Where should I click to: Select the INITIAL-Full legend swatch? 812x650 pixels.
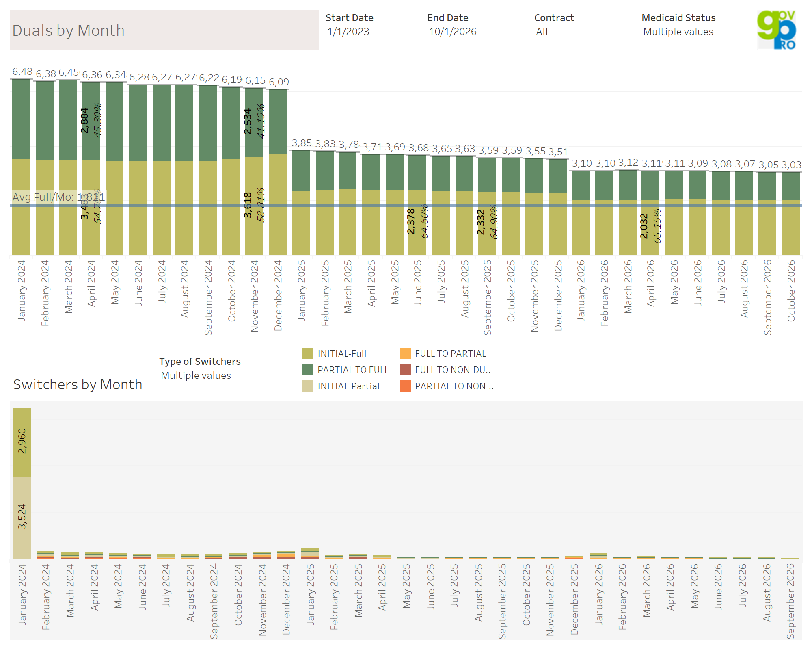coord(308,353)
